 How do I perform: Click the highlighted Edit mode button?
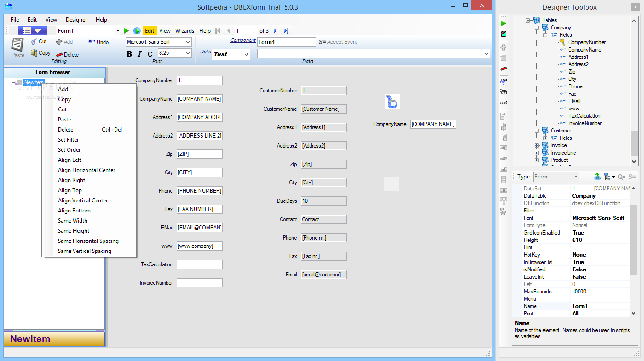149,31
